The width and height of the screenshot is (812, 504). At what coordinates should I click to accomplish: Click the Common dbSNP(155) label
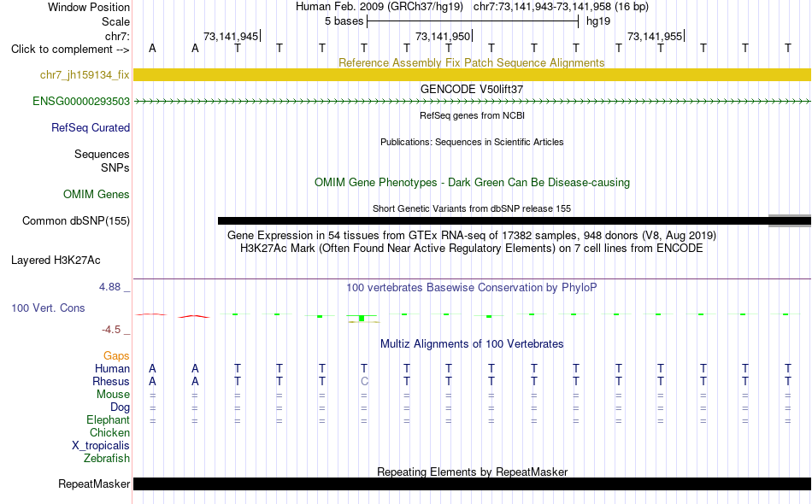[75, 221]
